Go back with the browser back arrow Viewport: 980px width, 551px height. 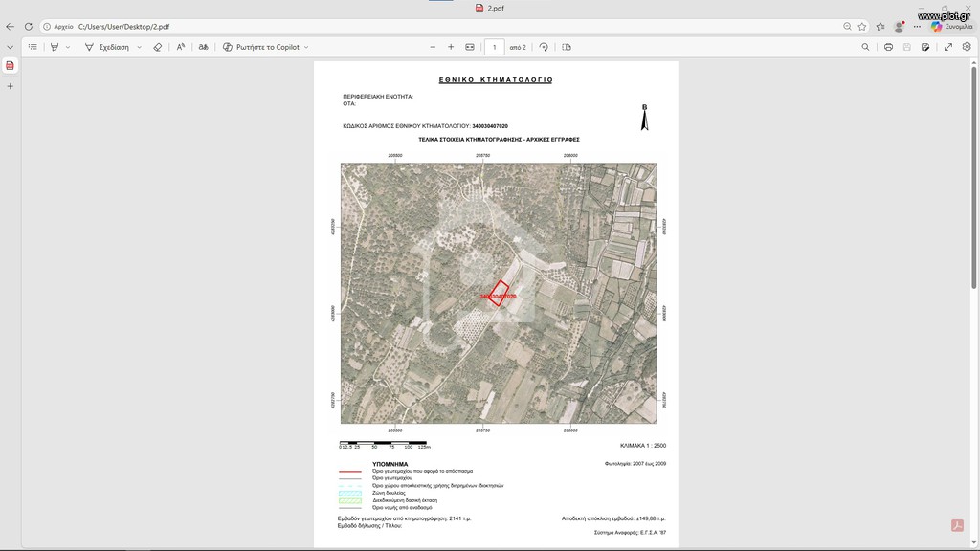[x=10, y=27]
